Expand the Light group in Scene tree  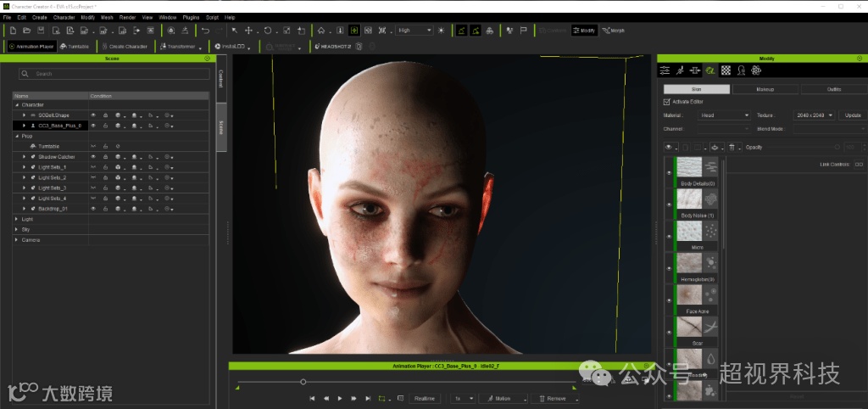point(16,219)
